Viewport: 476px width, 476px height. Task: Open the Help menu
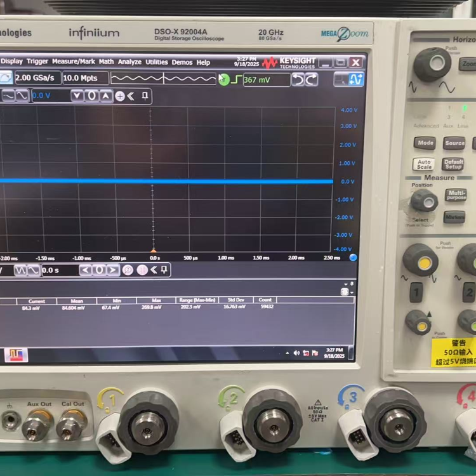[203, 63]
